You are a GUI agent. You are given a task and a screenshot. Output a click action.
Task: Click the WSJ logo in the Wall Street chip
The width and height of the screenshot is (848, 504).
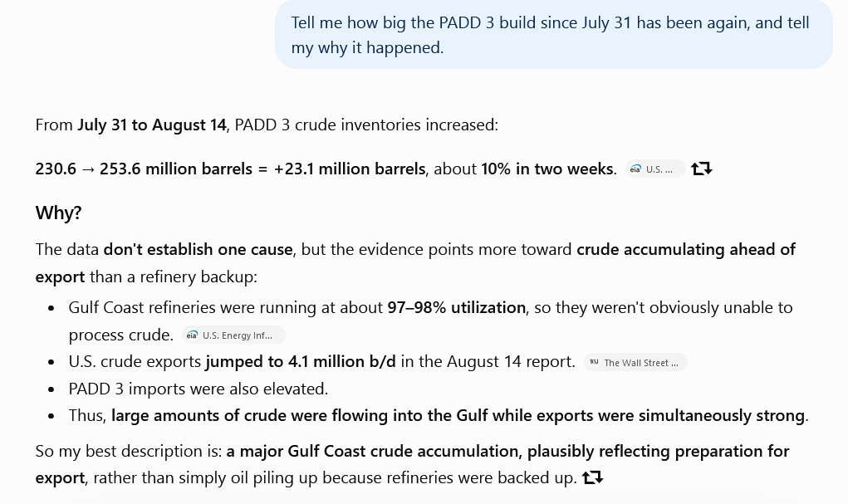coord(594,362)
